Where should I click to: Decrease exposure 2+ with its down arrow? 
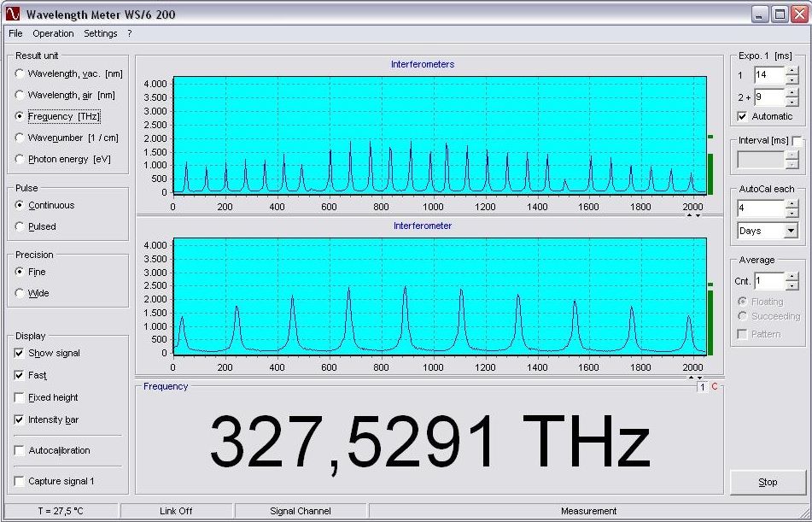792,102
